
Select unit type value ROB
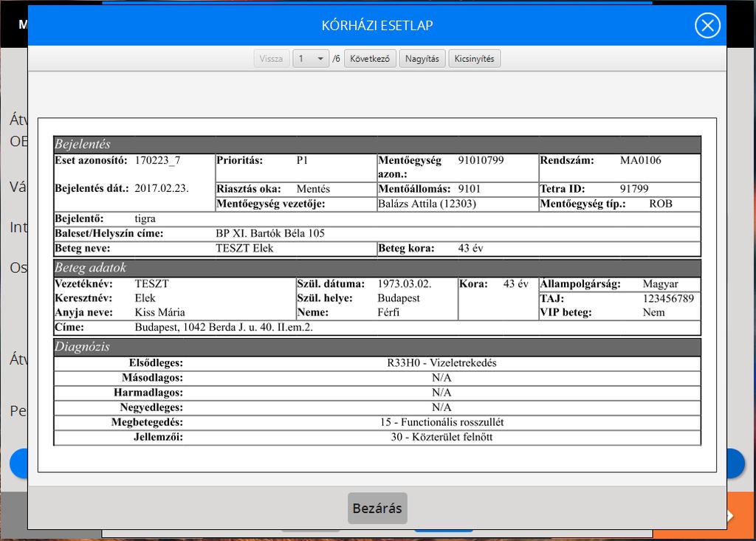[661, 204]
